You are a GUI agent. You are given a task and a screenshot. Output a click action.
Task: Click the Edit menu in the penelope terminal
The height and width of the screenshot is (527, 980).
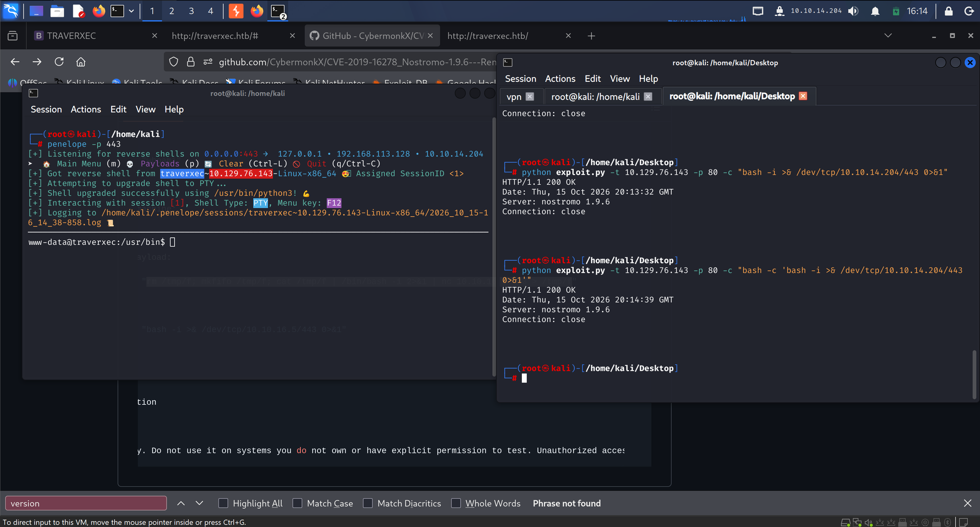(118, 109)
